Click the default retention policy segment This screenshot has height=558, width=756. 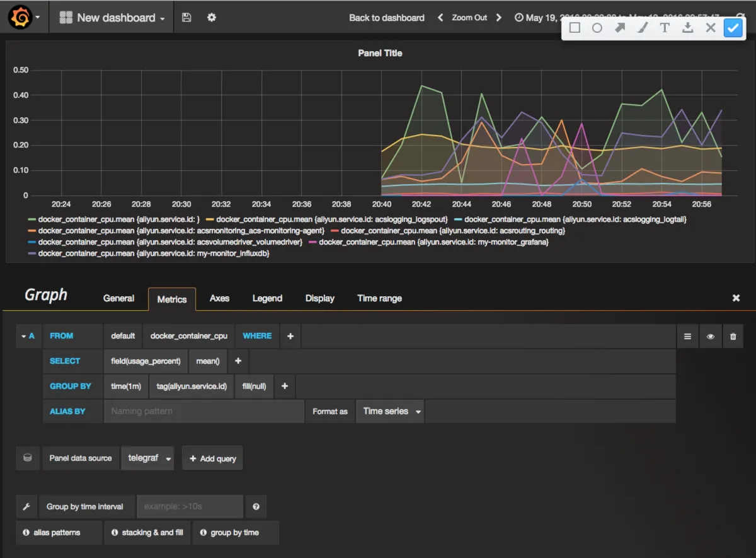(x=123, y=336)
